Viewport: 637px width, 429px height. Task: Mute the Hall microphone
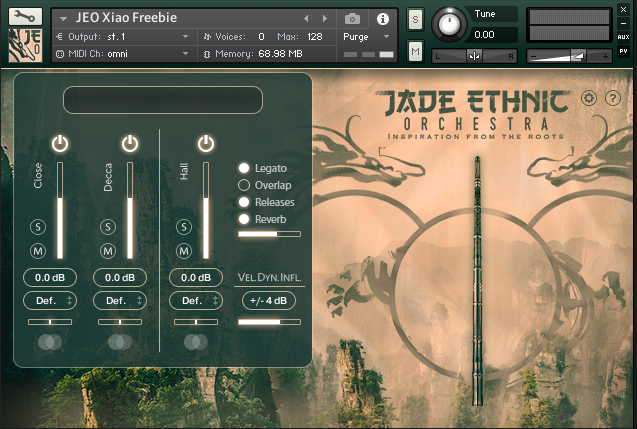[184, 251]
